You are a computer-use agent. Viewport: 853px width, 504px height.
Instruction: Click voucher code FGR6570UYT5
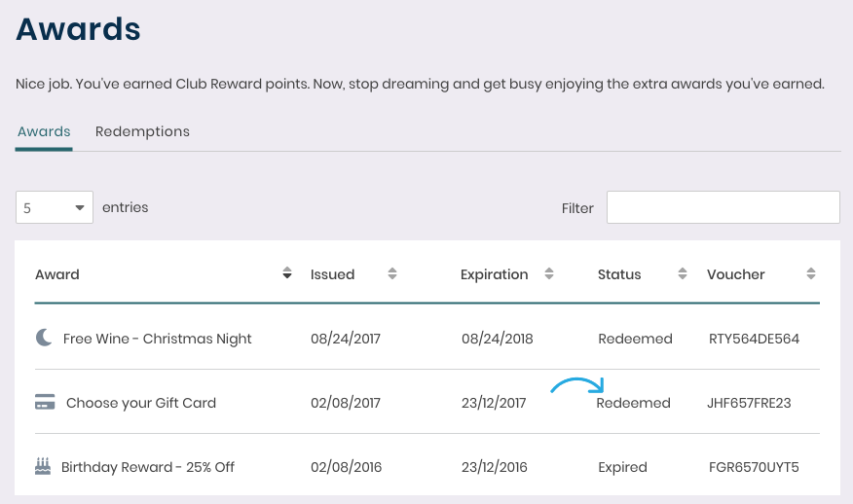[754, 467]
